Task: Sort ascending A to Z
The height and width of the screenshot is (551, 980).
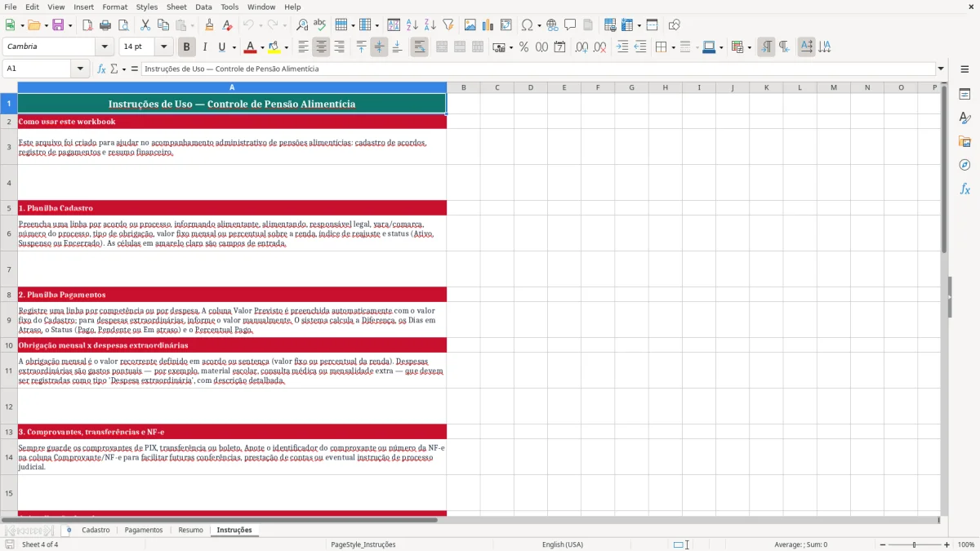Action: click(x=412, y=25)
